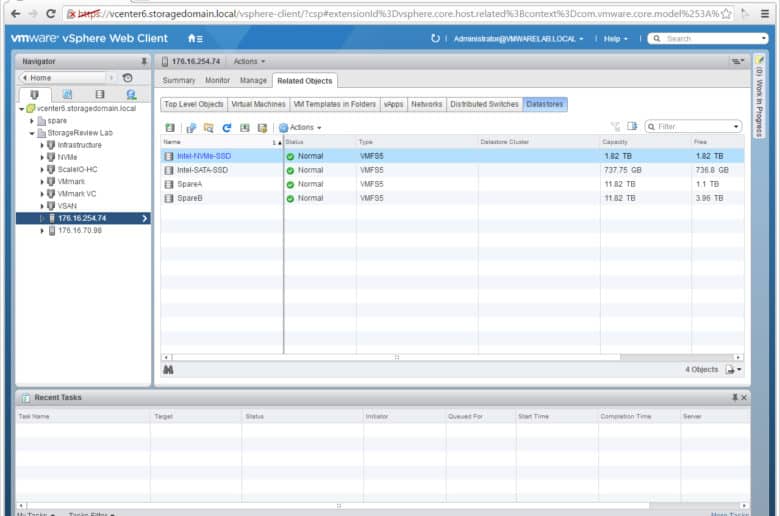Open the Intel-NVMe-SSD datastore link
The width and height of the screenshot is (780, 516).
point(204,156)
